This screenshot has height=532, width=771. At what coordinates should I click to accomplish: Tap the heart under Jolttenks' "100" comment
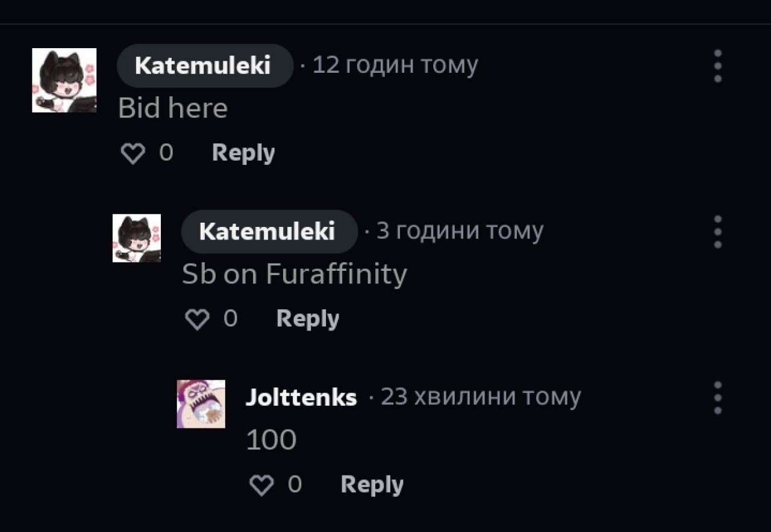[261, 485]
